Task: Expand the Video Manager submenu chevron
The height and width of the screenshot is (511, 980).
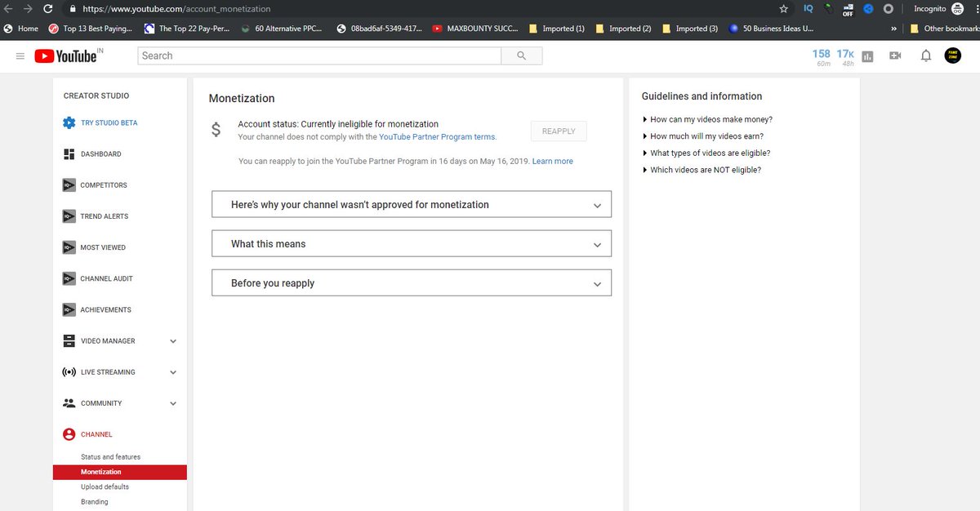Action: [173, 341]
